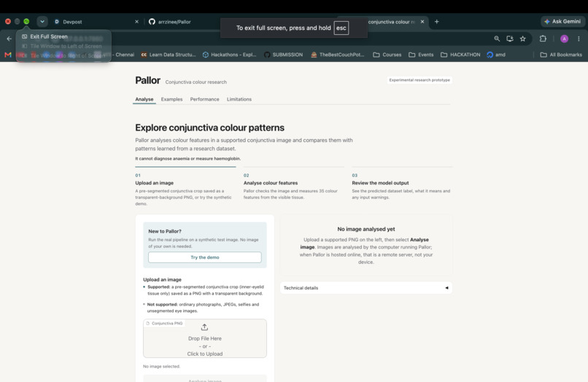Click the 'Upload an image' step 01 heading
Viewport: 588px width, 382px height.
point(154,183)
